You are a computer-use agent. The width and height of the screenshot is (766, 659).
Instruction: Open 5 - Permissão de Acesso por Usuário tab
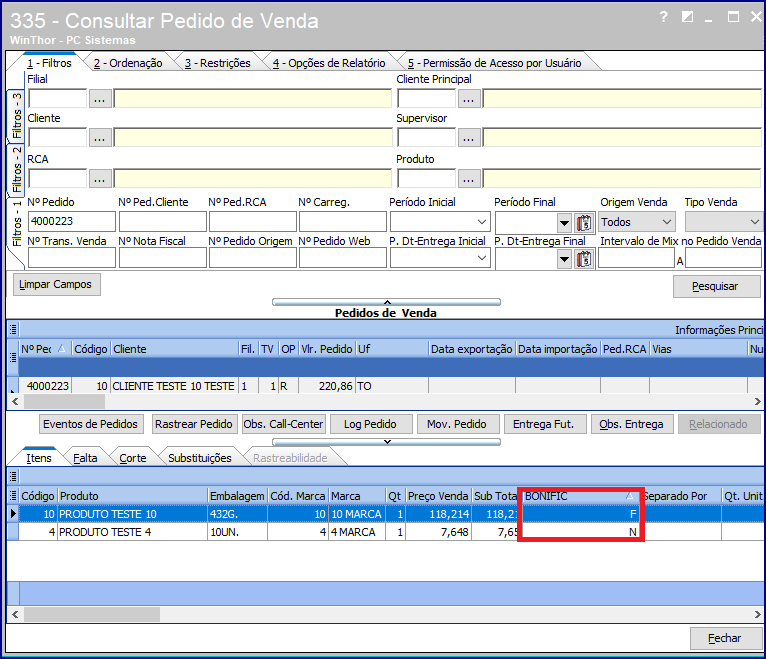[x=494, y=63]
